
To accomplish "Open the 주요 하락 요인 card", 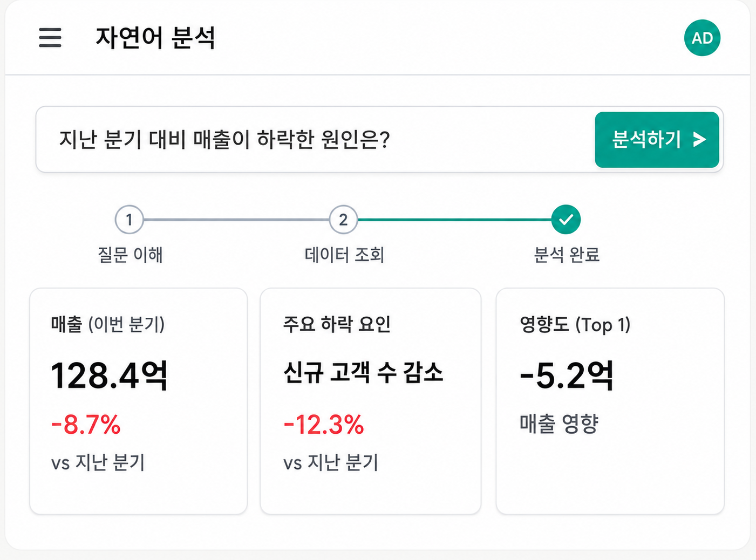I will coord(370,401).
